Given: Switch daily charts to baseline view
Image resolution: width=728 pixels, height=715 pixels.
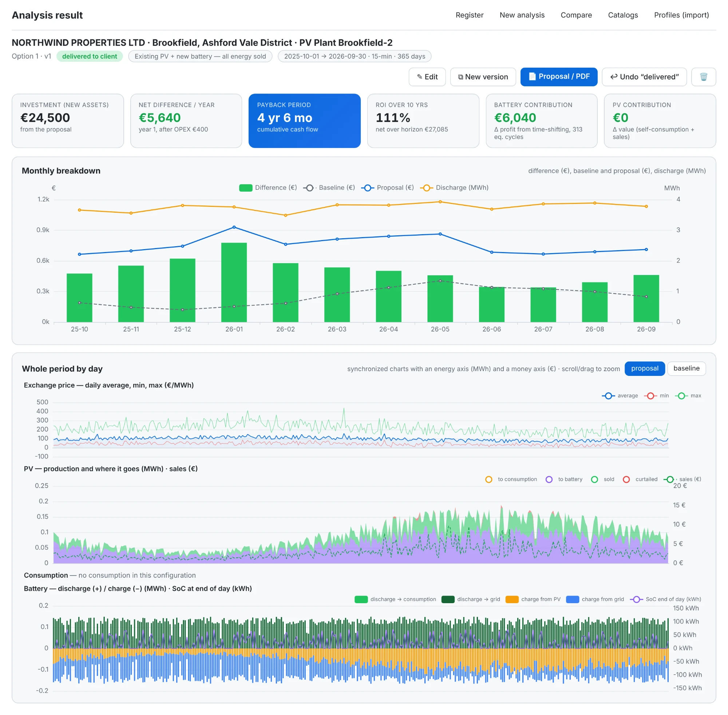Looking at the screenshot, I should (687, 368).
